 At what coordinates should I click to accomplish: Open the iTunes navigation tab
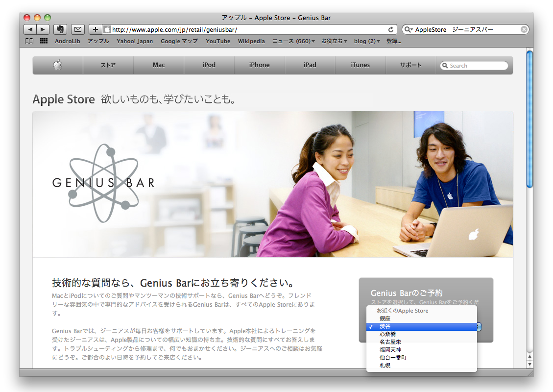(360, 65)
